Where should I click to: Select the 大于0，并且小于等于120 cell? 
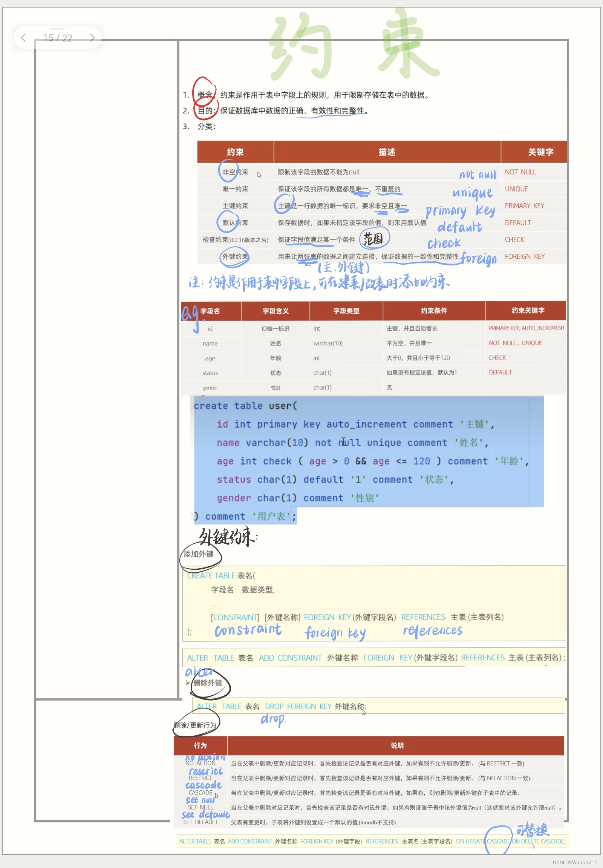pos(418,357)
